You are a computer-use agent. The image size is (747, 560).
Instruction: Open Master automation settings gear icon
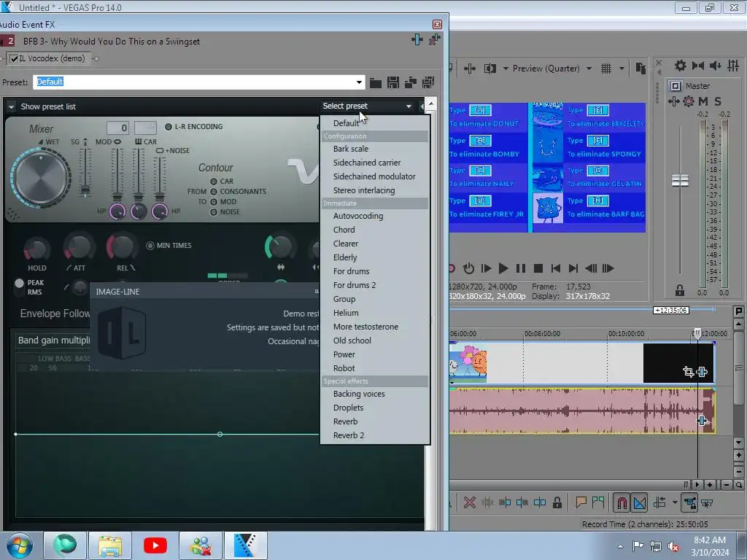[x=689, y=101]
